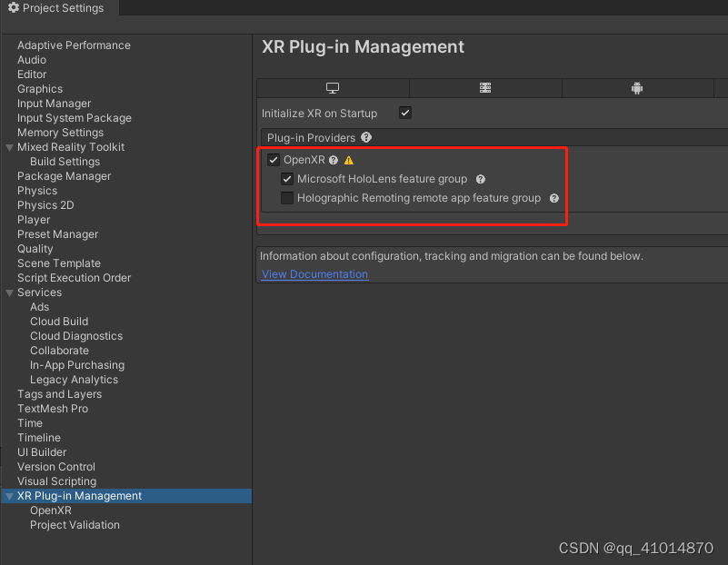Select Project Validation in the sidebar

pos(74,525)
